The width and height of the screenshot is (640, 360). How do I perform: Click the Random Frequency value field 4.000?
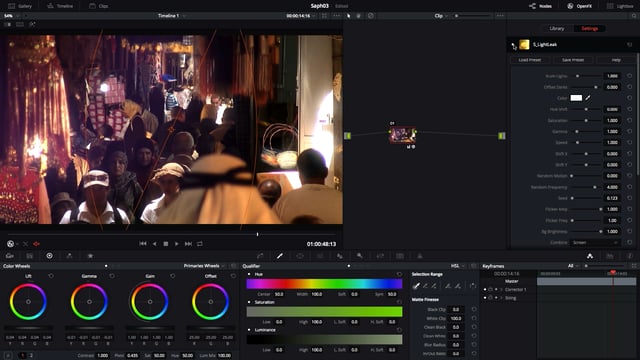tap(612, 187)
